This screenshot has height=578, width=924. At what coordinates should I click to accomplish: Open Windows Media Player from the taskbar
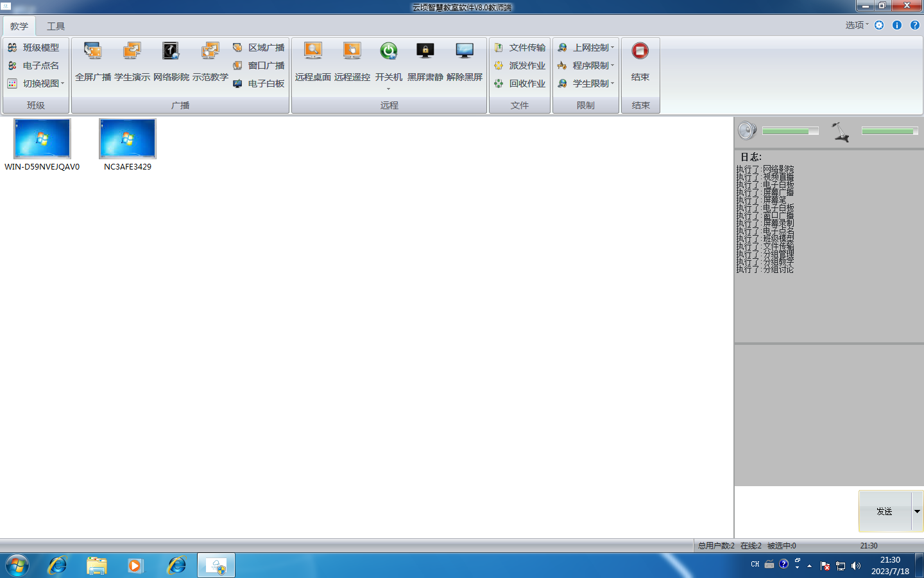pyautogui.click(x=135, y=566)
